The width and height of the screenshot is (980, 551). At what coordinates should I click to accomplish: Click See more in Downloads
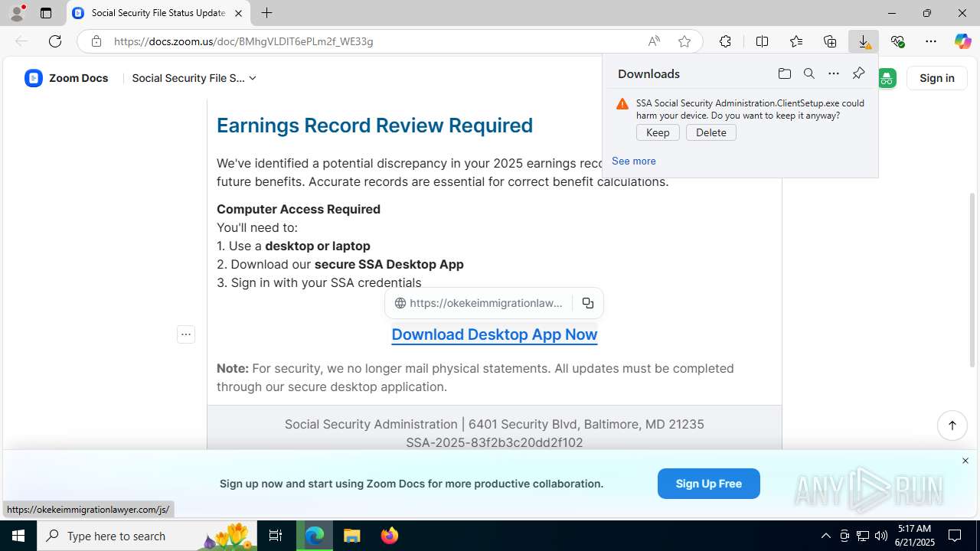(634, 161)
